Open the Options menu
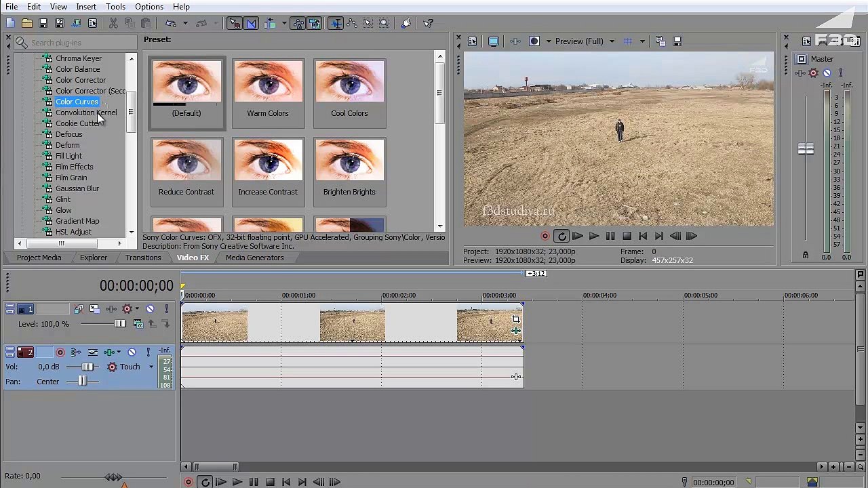The image size is (868, 488). coord(149,7)
